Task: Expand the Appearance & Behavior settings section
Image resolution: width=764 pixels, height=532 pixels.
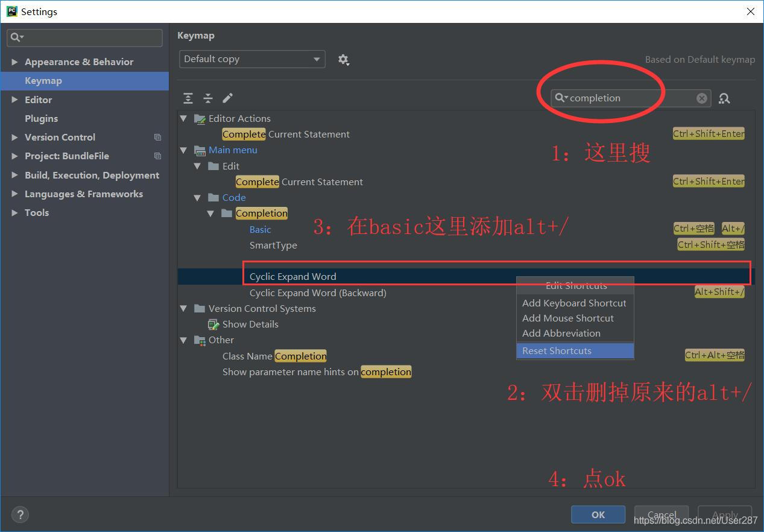Action: [x=14, y=62]
